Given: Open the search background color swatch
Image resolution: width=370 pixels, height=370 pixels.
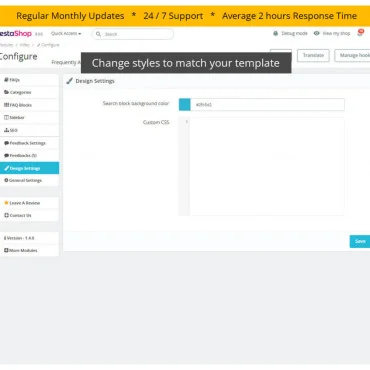Looking at the screenshot, I should point(185,104).
